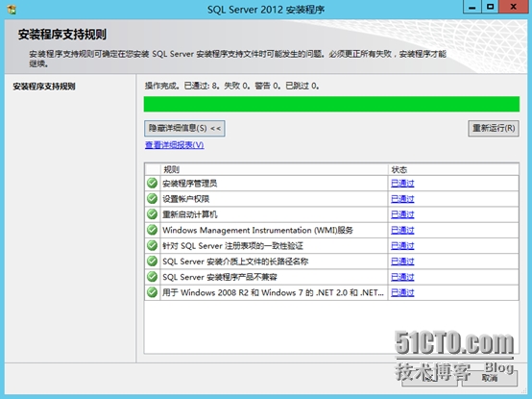Collapse details with 隐藏详细信息(S) button
Screen dimensions: 532x399
[184, 129]
